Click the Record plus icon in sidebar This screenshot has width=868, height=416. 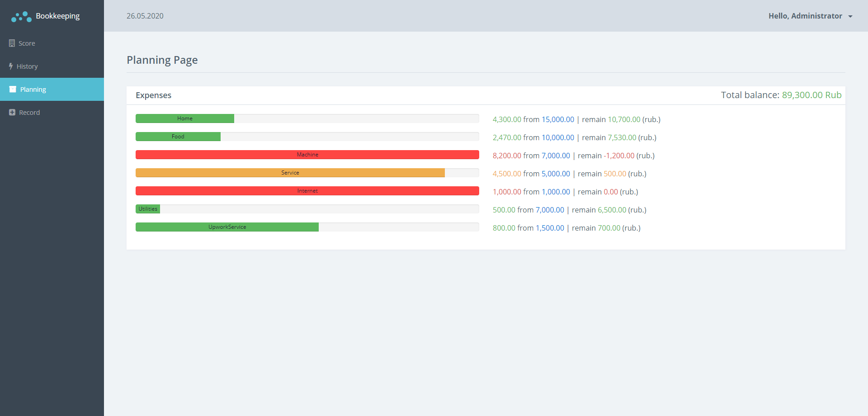pos(12,113)
